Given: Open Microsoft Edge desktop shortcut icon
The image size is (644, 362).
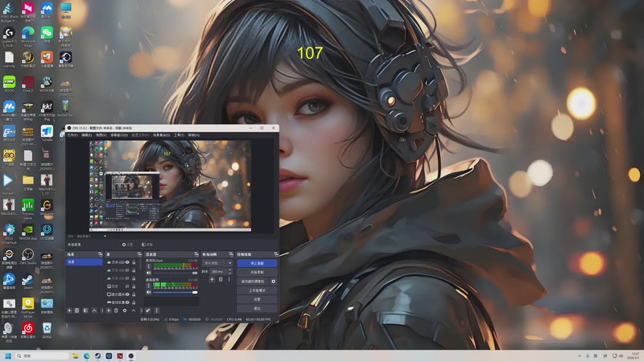Looking at the screenshot, I should coord(28,33).
